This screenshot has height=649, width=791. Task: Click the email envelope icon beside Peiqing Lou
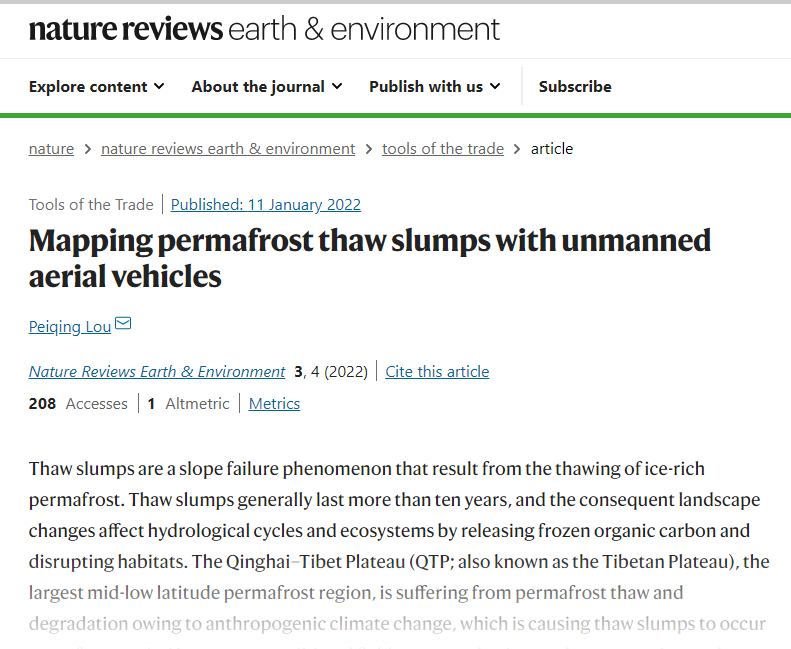click(123, 324)
